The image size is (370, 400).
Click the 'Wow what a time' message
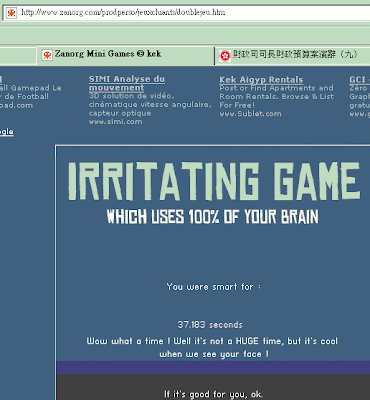point(212,348)
